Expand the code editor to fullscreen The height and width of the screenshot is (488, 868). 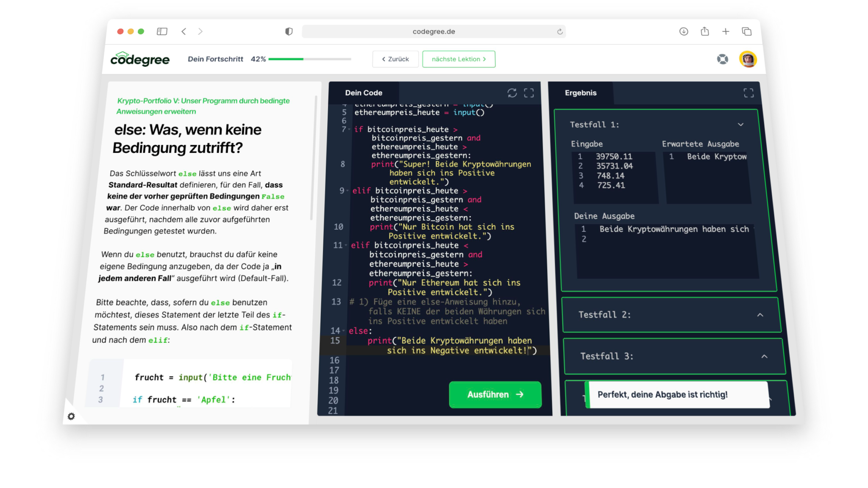(529, 93)
